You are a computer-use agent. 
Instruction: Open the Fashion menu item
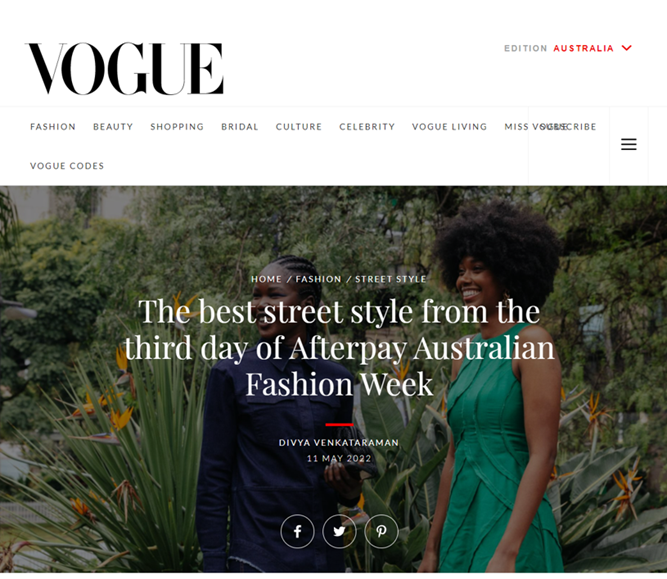tap(53, 127)
